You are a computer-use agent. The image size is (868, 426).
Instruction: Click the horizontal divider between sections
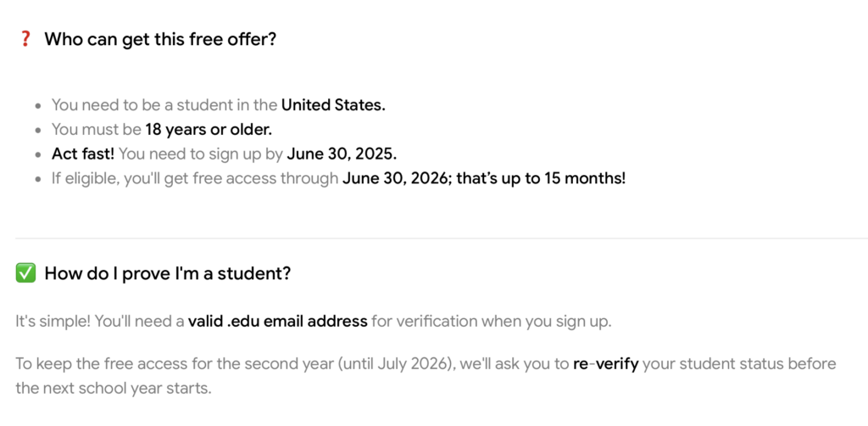[x=442, y=238]
